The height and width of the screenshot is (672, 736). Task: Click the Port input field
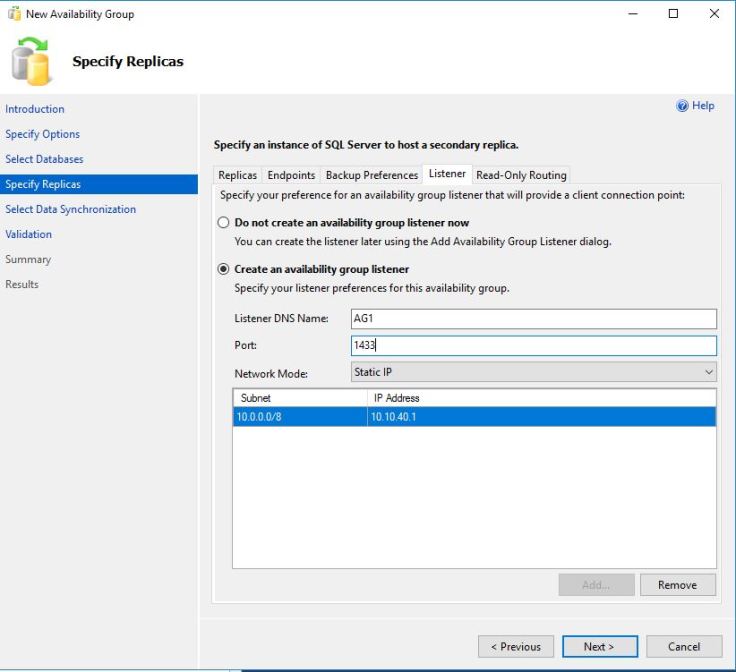point(533,345)
